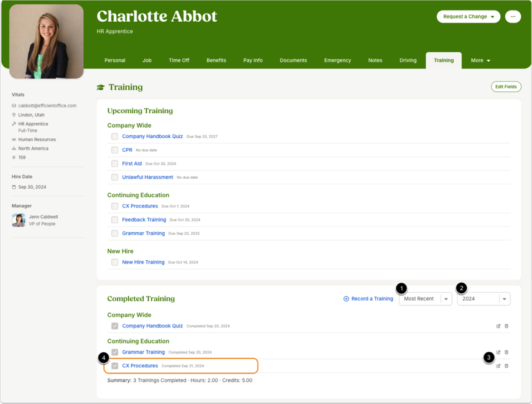The image size is (532, 404).
Task: Check the upcoming CX Procedures checkbox
Action: pos(114,206)
